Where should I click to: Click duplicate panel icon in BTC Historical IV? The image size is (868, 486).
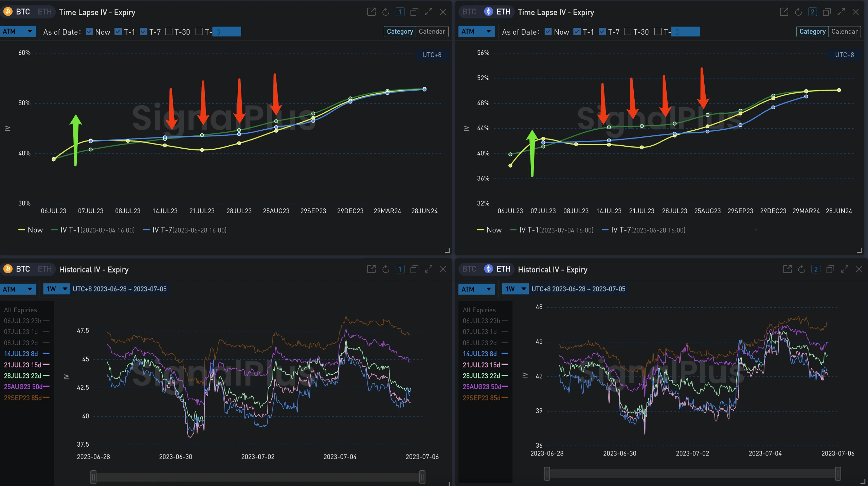tap(414, 269)
